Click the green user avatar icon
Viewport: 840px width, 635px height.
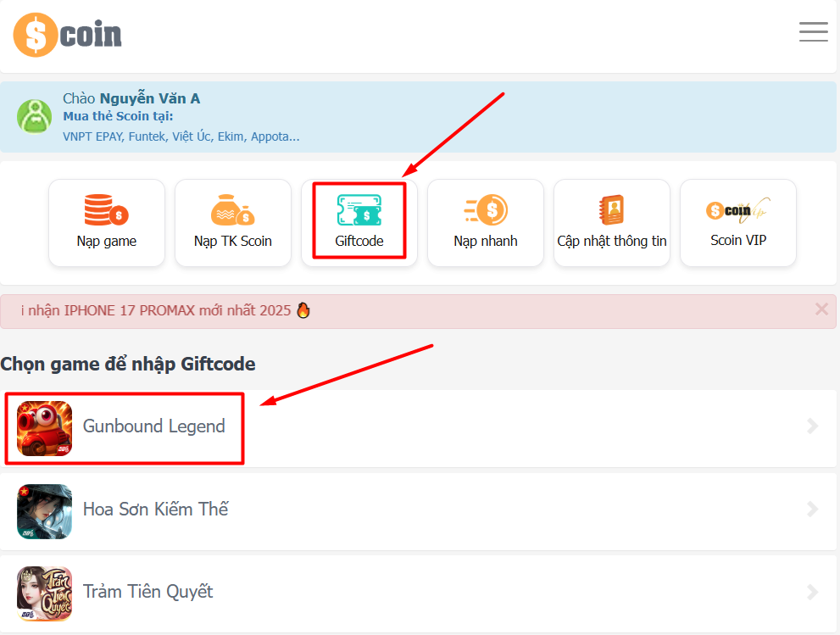(x=35, y=116)
